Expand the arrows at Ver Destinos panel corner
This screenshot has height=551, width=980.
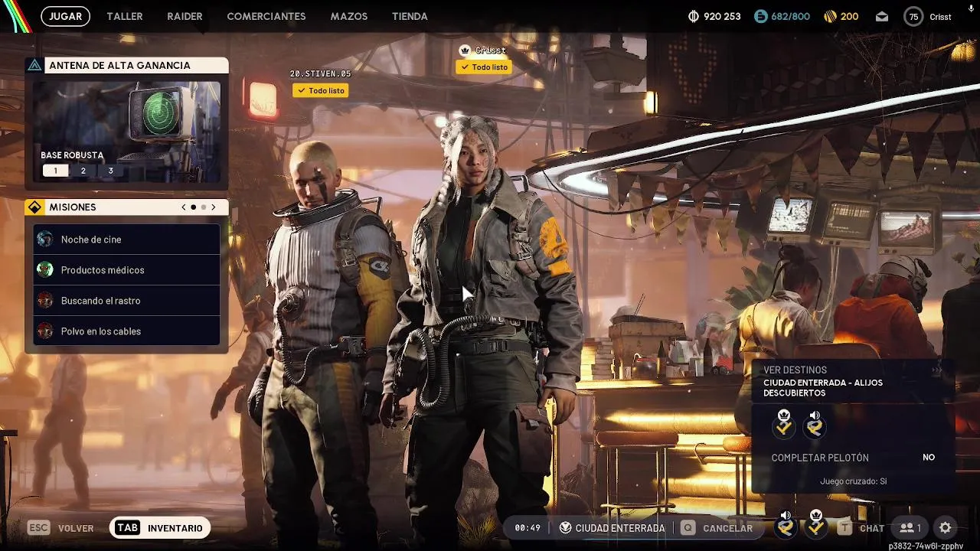tap(936, 370)
